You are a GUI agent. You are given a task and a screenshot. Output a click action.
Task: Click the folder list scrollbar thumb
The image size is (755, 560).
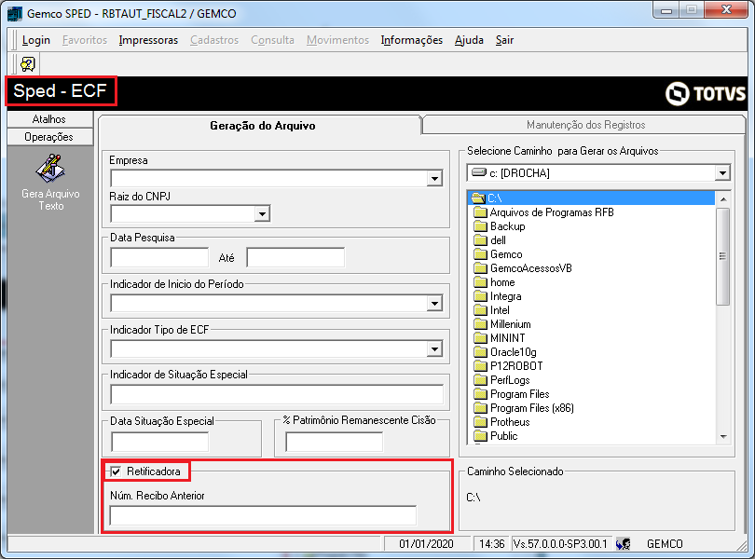click(722, 256)
